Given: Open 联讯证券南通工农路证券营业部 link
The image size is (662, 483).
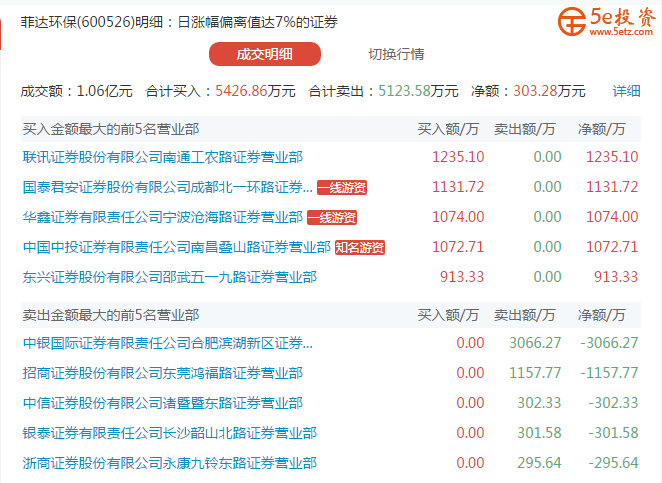Looking at the screenshot, I should pyautogui.click(x=163, y=157).
